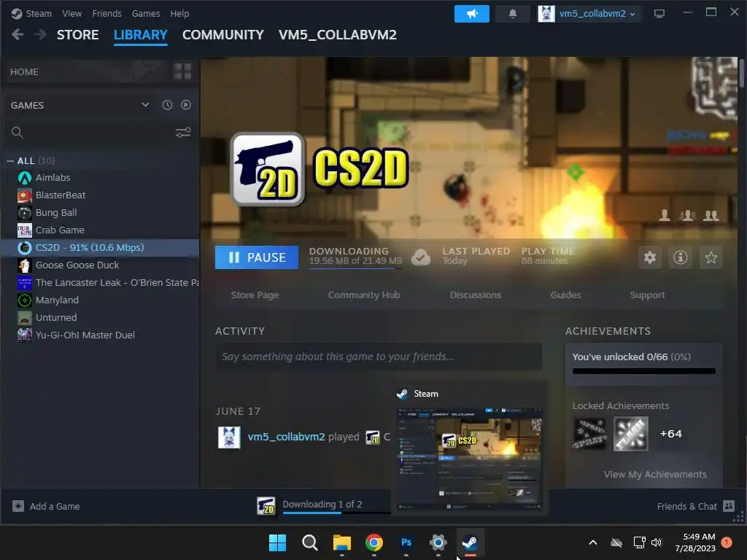The width and height of the screenshot is (747, 560).
Task: Go to the COMMUNITY tab
Action: pyautogui.click(x=223, y=35)
